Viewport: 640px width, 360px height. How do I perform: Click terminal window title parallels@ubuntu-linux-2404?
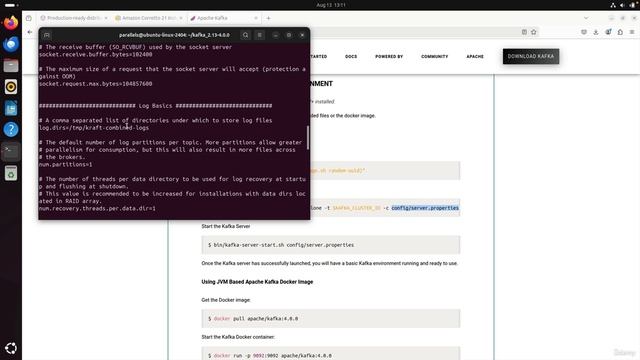[x=174, y=35]
